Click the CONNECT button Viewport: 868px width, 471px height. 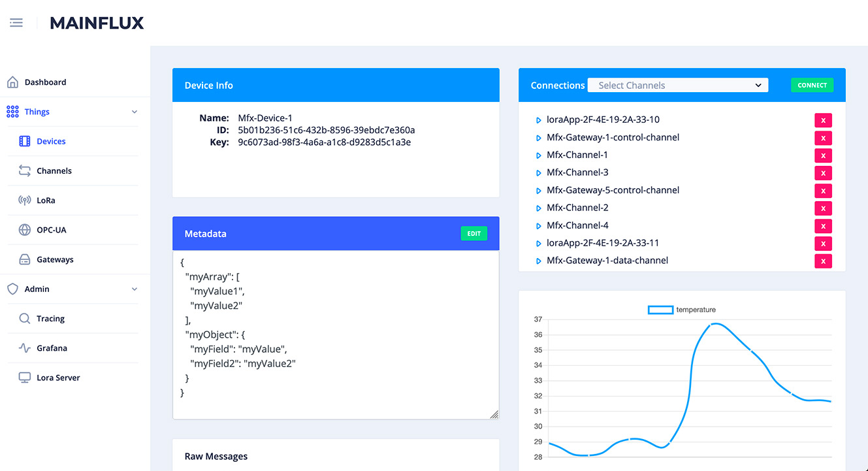[x=812, y=85]
